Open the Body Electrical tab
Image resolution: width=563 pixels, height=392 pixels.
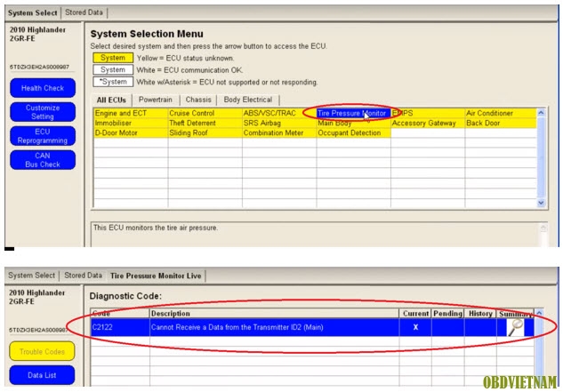pos(248,100)
